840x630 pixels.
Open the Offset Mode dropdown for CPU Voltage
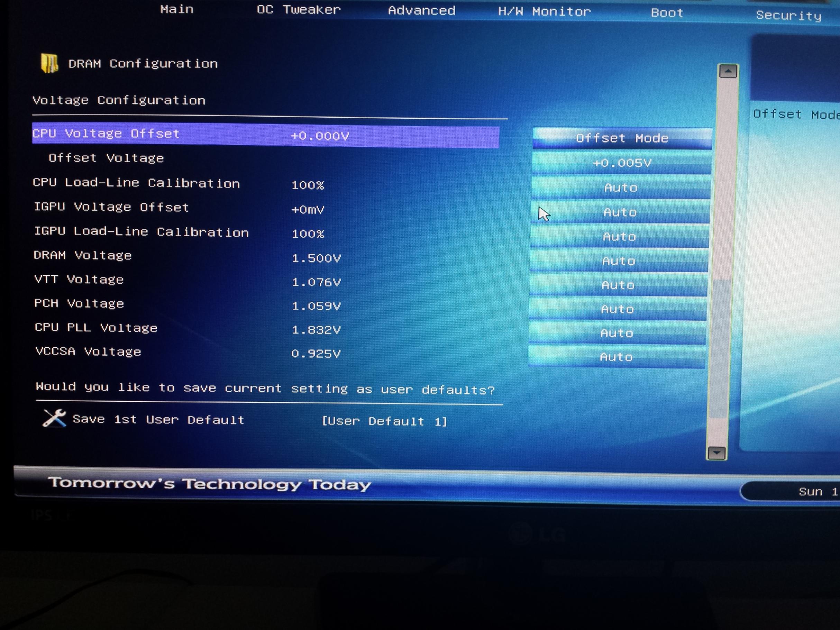622,138
